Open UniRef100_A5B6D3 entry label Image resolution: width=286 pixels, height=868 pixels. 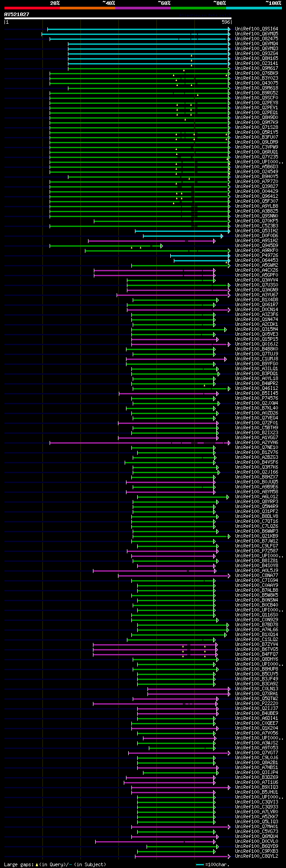[x=257, y=167]
